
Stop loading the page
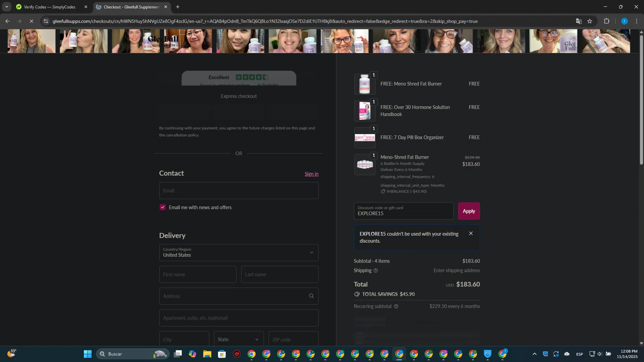click(31, 21)
